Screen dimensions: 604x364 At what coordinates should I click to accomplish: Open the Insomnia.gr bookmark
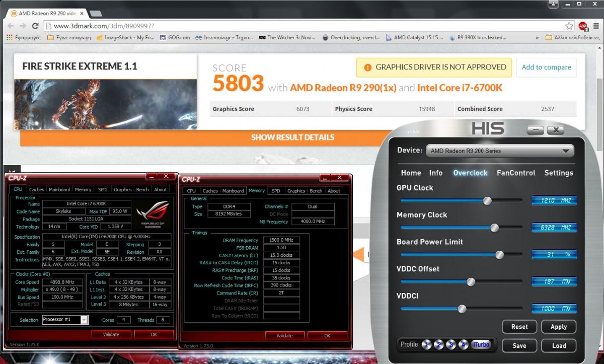pyautogui.click(x=224, y=37)
